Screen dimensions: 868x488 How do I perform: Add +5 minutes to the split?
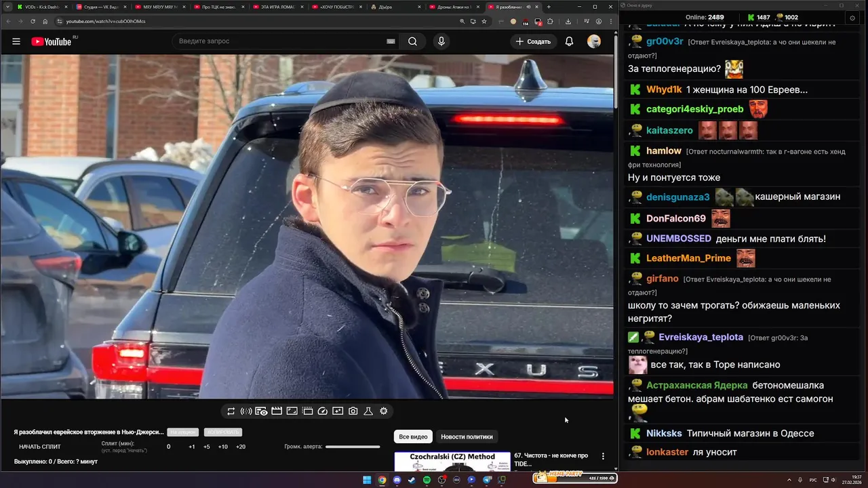pyautogui.click(x=207, y=447)
